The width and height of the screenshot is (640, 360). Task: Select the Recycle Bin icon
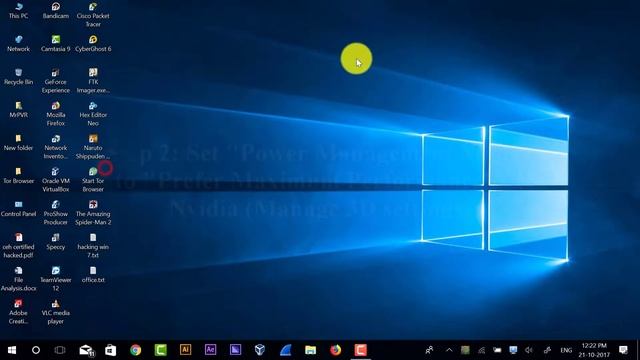click(18, 77)
